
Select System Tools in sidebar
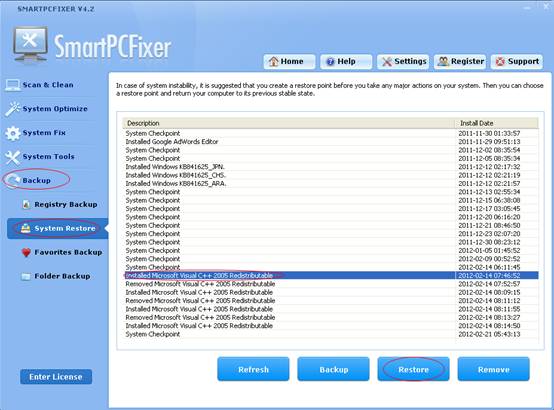coord(48,157)
